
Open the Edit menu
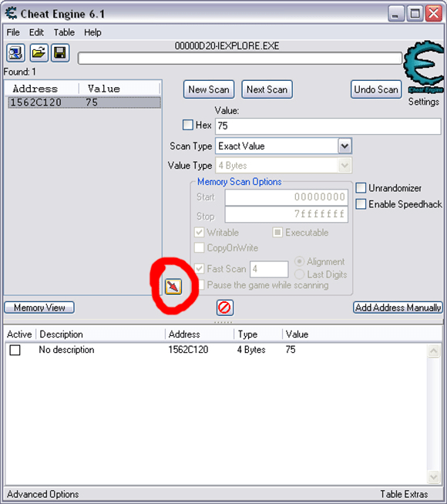point(36,32)
